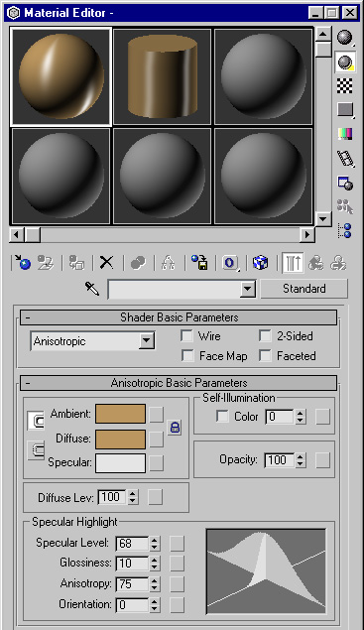This screenshot has height=630, width=364.
Task: Toggle upper Ambient-Diffuse link button
Action: (36, 421)
